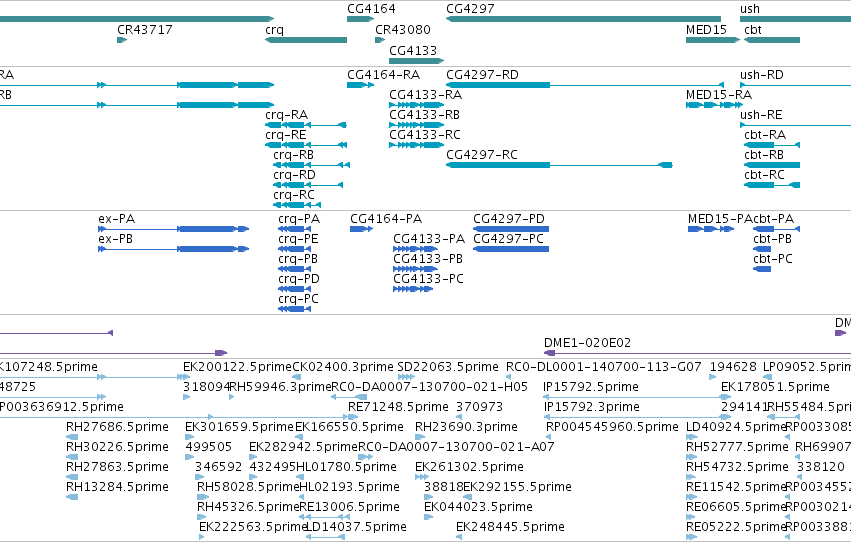Click EST SD22063.5prime
The image size is (851, 542).
448,367
